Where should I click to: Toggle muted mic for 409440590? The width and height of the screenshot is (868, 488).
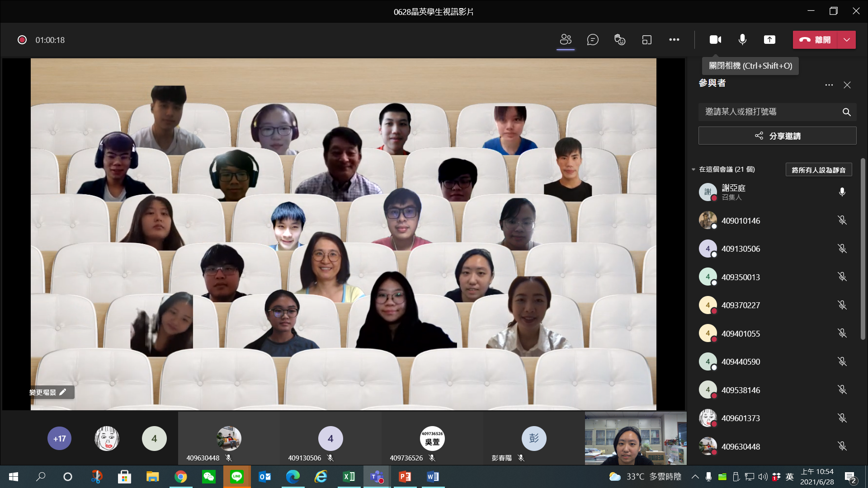(x=842, y=361)
